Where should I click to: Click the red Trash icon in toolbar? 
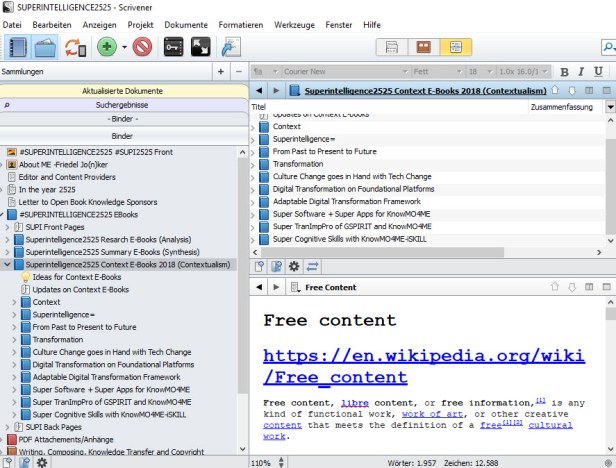(x=141, y=47)
